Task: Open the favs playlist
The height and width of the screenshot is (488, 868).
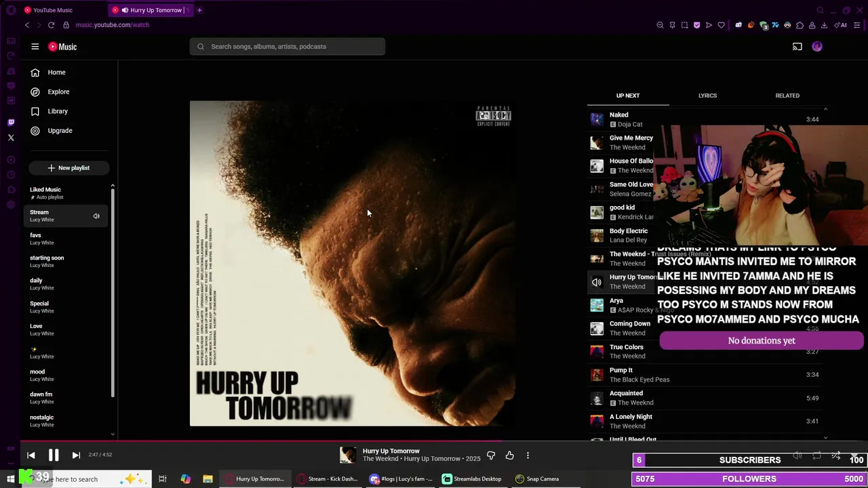Action: point(66,239)
